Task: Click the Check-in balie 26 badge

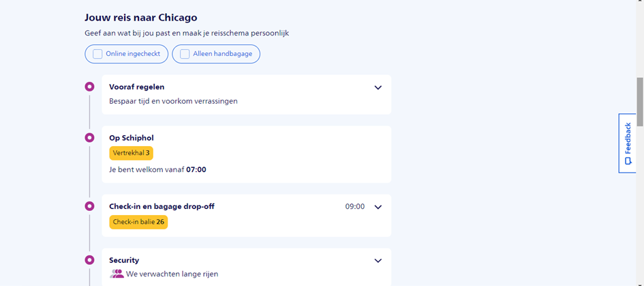Action: pyautogui.click(x=138, y=222)
